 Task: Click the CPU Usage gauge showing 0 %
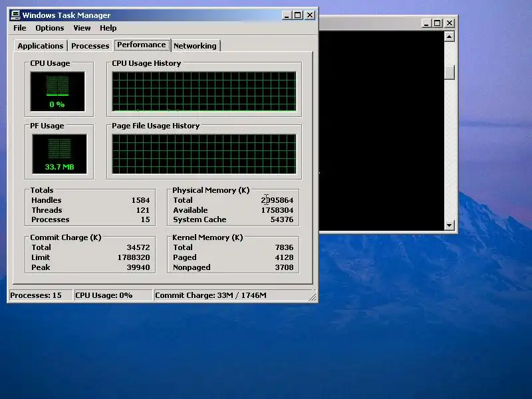coord(57,91)
